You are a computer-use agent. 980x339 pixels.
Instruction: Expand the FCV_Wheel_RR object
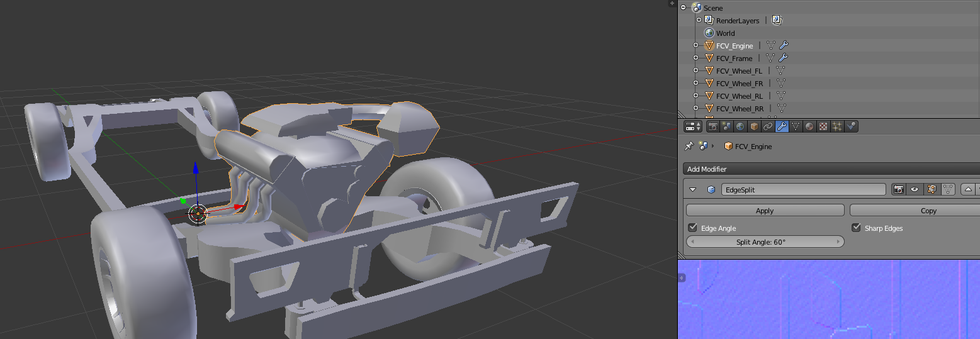tap(696, 108)
